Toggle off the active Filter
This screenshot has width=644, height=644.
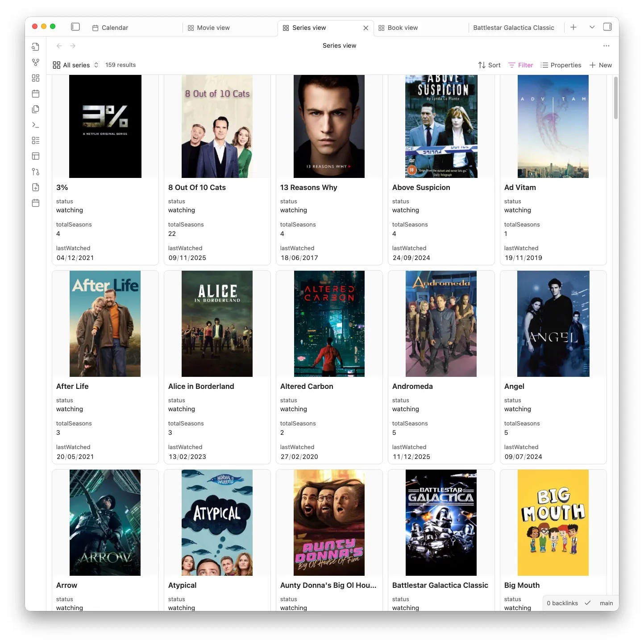pos(520,65)
